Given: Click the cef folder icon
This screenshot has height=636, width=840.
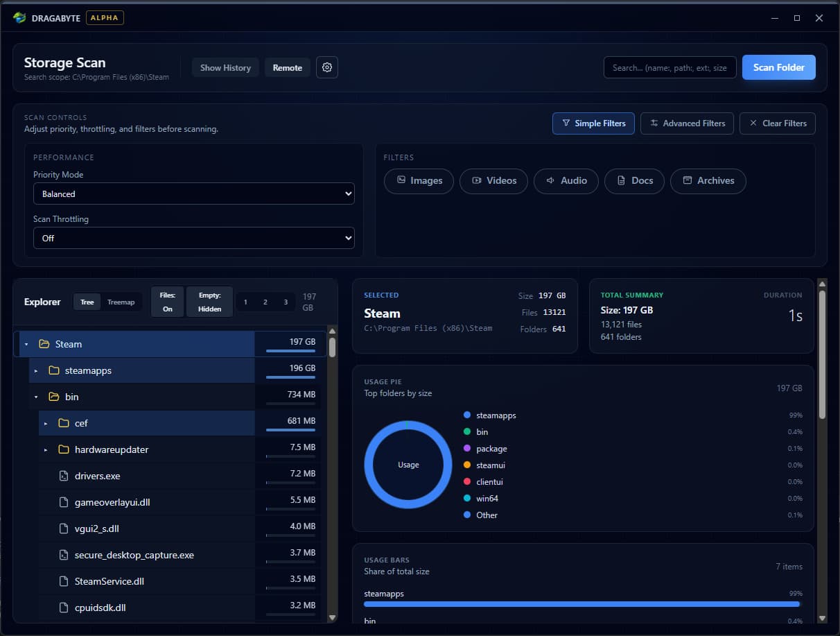Looking at the screenshot, I should click(64, 423).
